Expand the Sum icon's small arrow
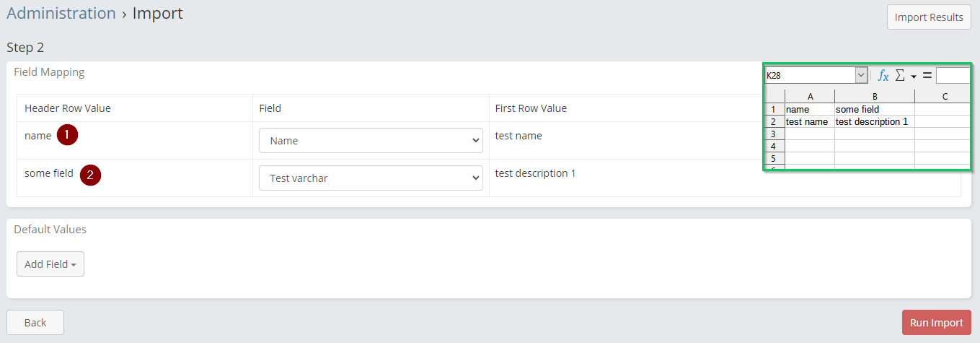This screenshot has width=980, height=343. (x=913, y=77)
